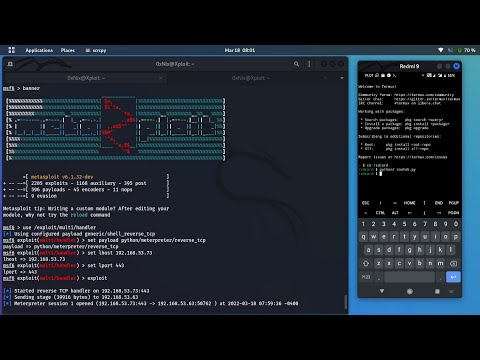This screenshot has height=360, width=480.
Task: Tap the m key on phone keyboard
Action: [440, 264]
